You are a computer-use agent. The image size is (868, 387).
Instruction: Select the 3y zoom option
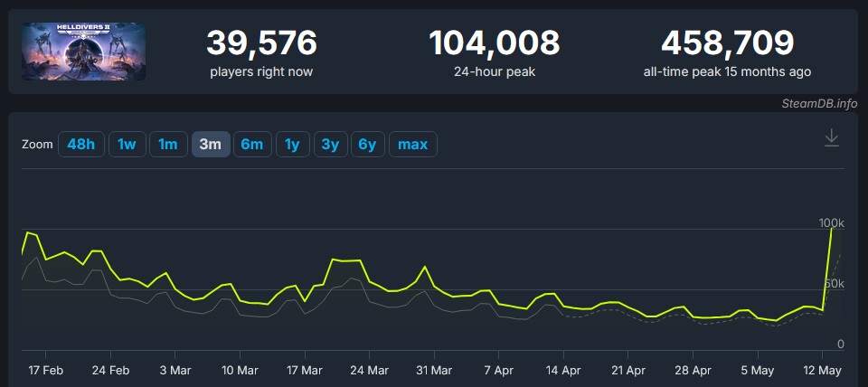click(330, 145)
